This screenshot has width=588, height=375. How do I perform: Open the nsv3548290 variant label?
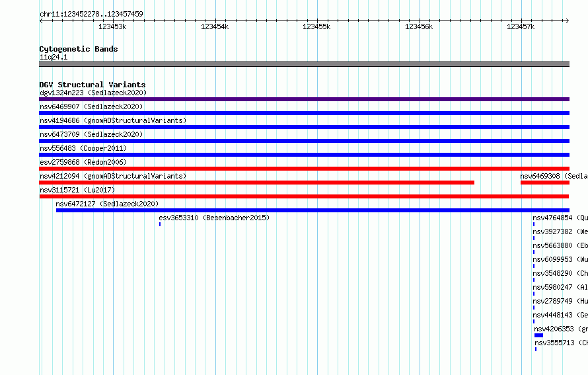[x=560, y=273]
